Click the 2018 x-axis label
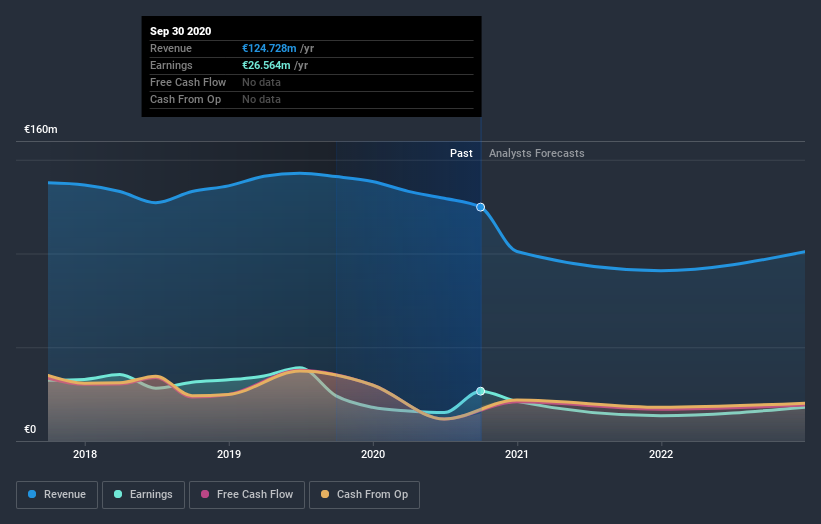This screenshot has height=524, width=821. tap(85, 454)
